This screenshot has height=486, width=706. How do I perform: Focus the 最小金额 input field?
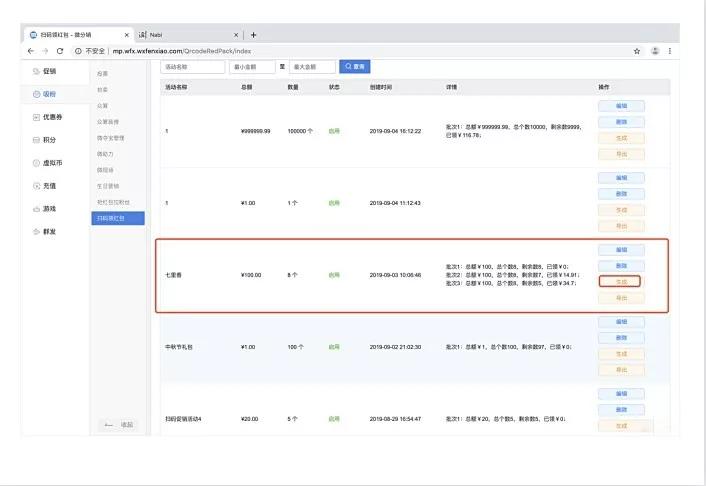(252, 67)
